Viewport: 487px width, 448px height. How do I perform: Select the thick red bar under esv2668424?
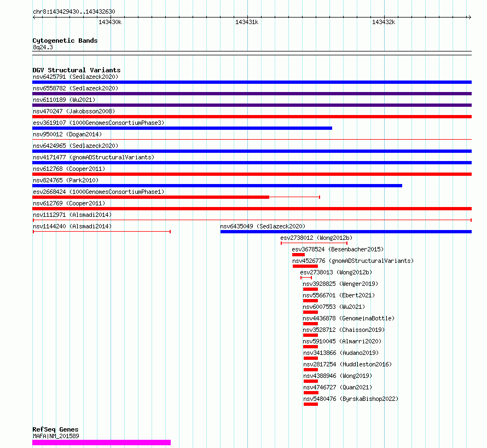150,197
